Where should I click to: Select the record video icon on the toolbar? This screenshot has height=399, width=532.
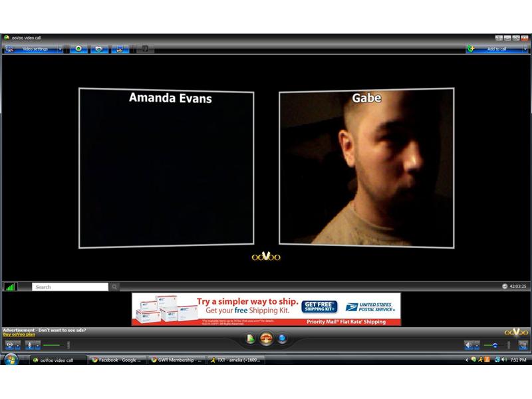pyautogui.click(x=79, y=48)
